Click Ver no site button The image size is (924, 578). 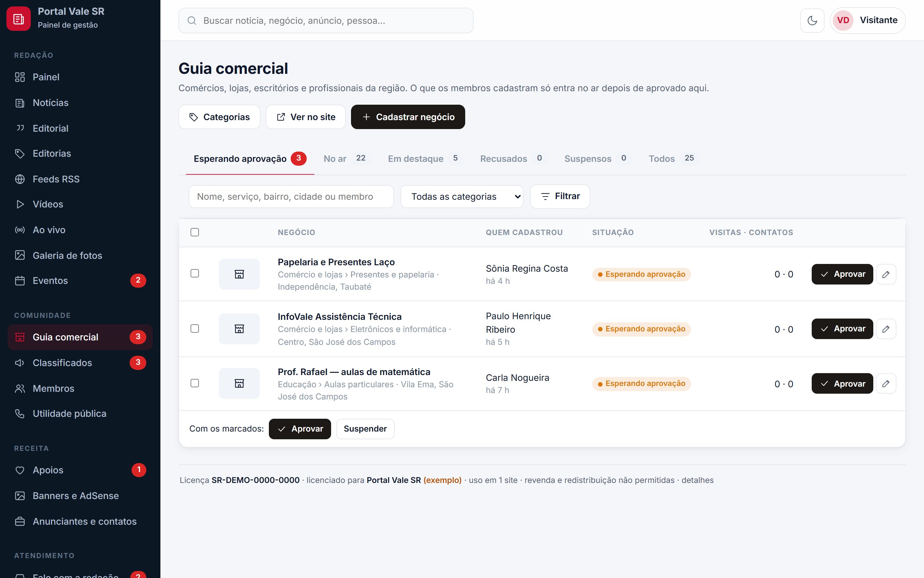pos(305,117)
